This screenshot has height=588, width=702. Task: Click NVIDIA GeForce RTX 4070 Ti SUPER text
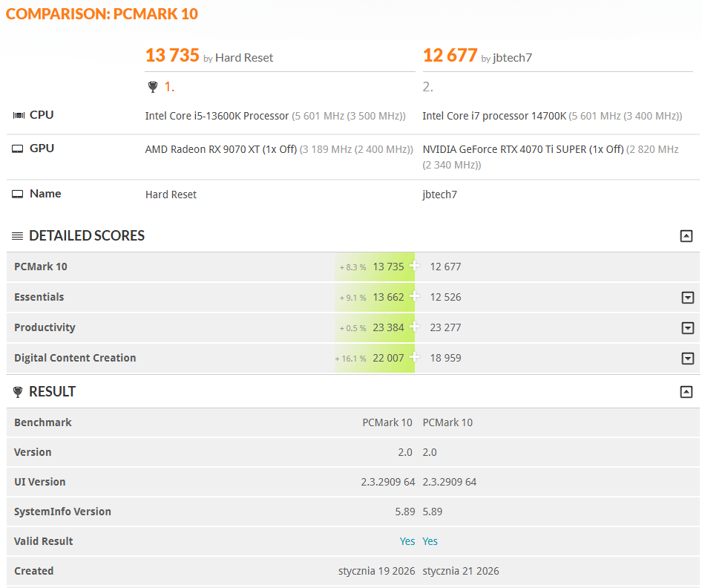click(504, 149)
